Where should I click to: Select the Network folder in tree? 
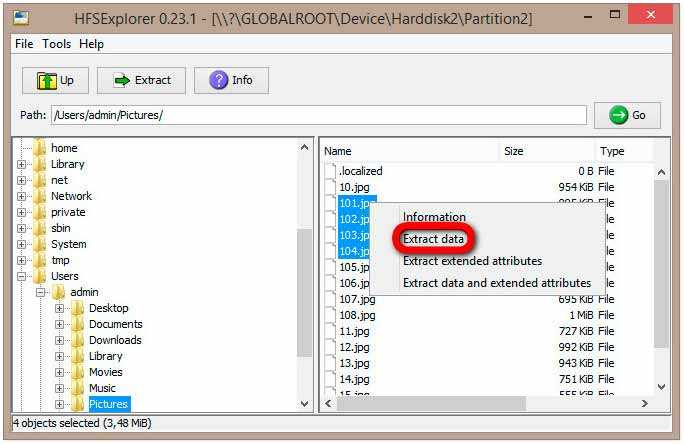(x=71, y=196)
